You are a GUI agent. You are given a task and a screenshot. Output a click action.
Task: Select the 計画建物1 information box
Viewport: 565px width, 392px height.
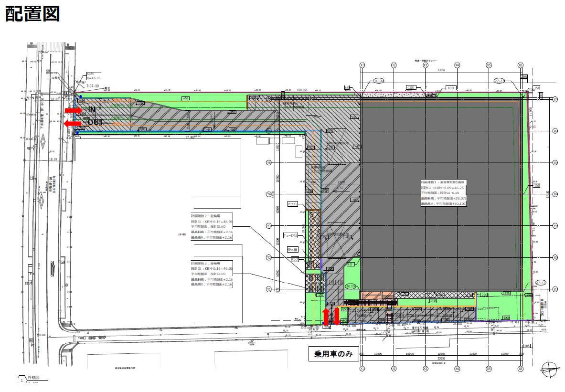(x=443, y=193)
